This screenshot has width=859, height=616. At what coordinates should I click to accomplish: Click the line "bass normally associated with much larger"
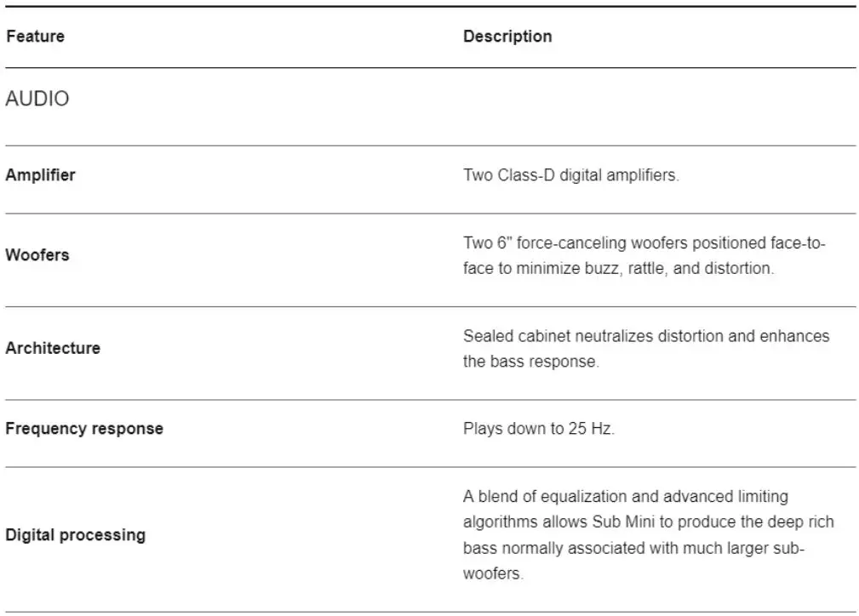pyautogui.click(x=635, y=548)
